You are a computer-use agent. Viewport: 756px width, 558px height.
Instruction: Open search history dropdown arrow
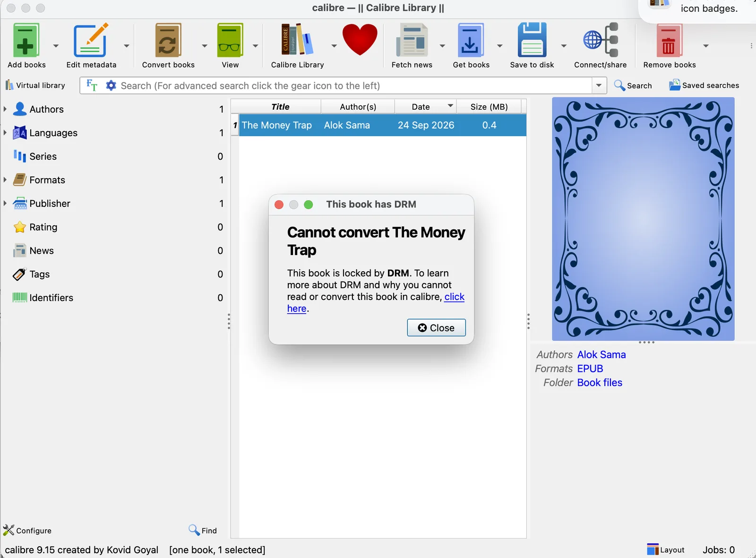point(599,86)
